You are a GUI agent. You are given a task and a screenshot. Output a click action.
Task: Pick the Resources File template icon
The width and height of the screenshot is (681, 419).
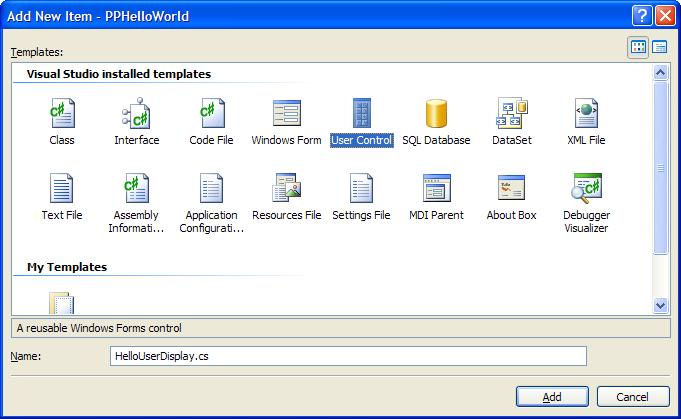287,188
